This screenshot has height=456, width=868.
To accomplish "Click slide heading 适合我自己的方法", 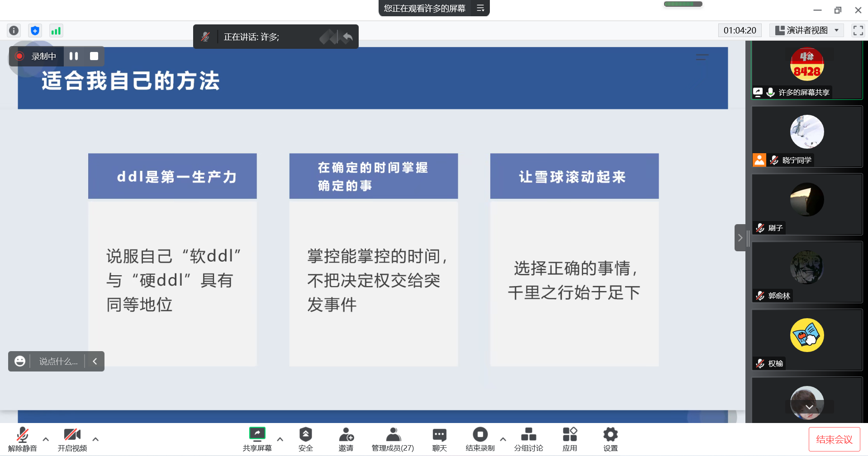I will pyautogui.click(x=130, y=81).
